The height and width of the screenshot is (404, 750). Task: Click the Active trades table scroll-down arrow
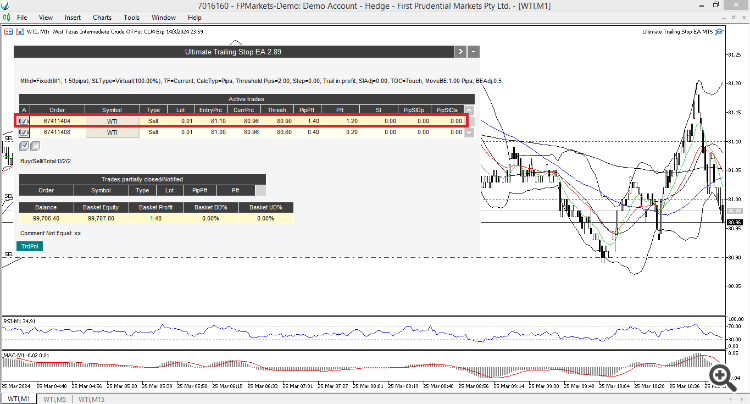469,132
